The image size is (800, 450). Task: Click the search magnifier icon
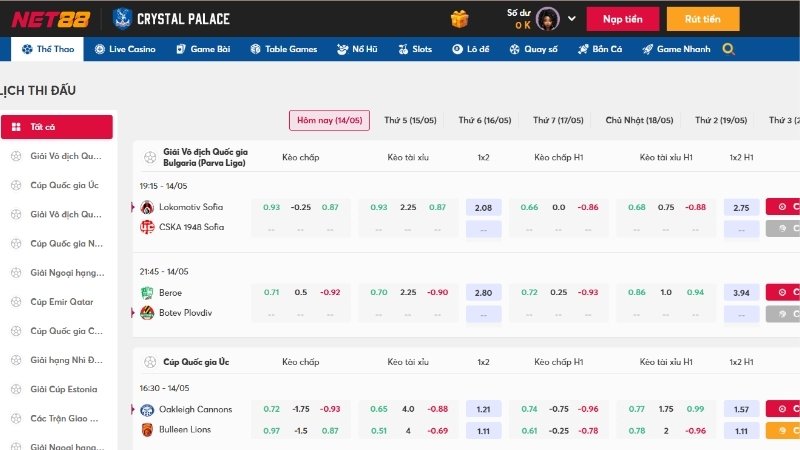(728, 49)
